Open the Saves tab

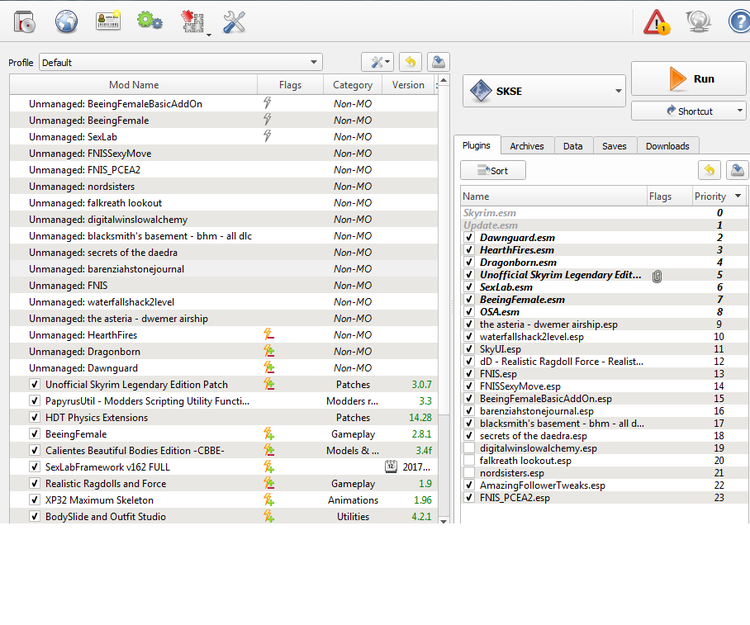[614, 146]
